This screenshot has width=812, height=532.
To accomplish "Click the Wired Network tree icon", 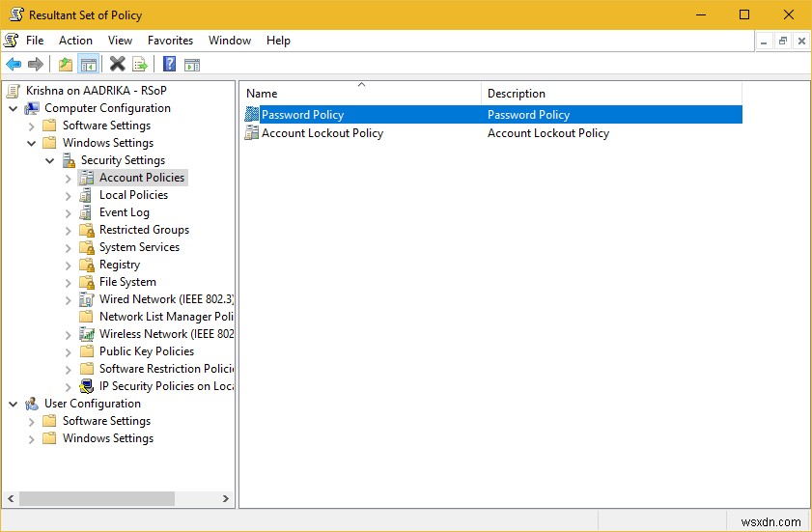I will point(86,299).
